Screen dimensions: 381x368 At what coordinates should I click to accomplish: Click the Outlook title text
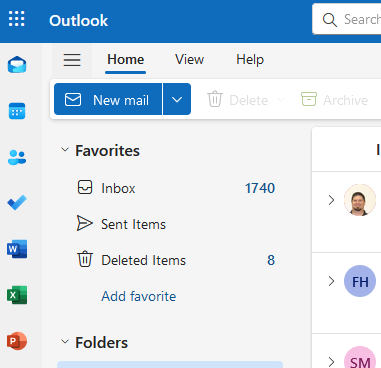[79, 20]
